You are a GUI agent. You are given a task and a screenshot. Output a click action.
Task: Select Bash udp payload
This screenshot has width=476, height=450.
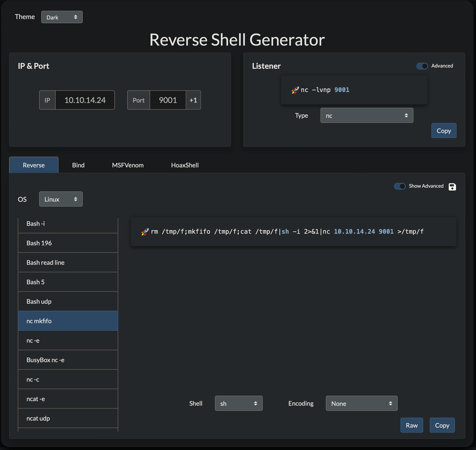coord(68,301)
